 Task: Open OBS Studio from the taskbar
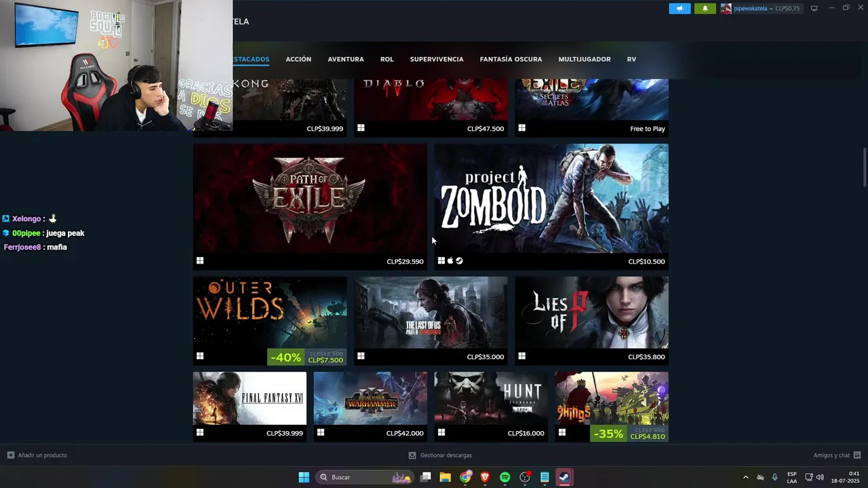(x=525, y=477)
